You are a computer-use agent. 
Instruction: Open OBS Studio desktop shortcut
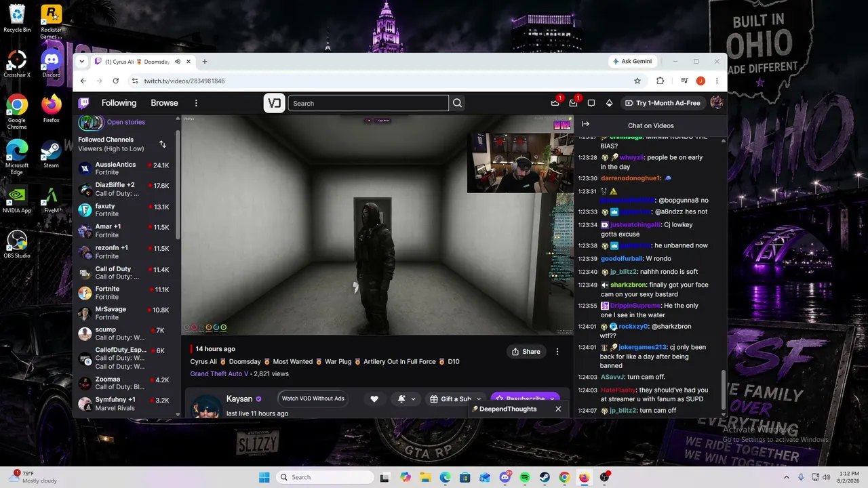click(x=17, y=245)
